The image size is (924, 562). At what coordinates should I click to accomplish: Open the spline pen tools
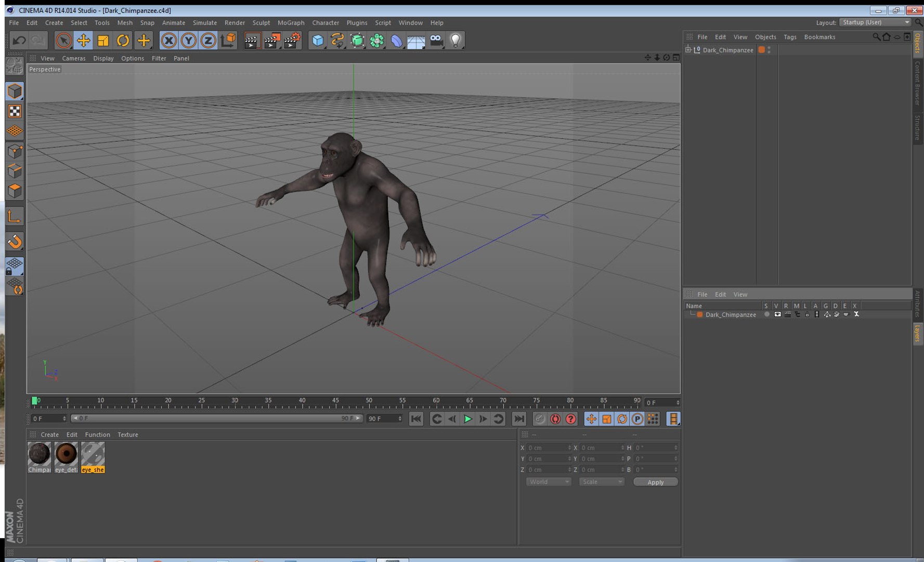click(337, 41)
